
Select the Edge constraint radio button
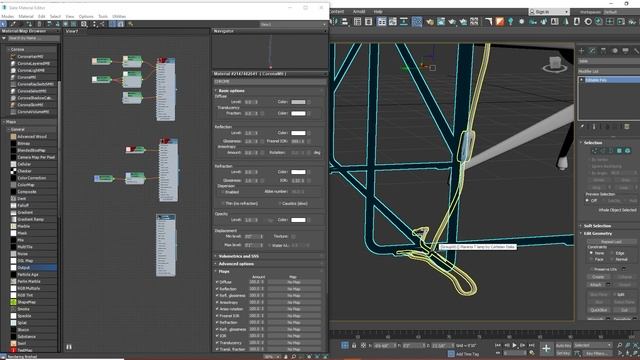(x=612, y=253)
